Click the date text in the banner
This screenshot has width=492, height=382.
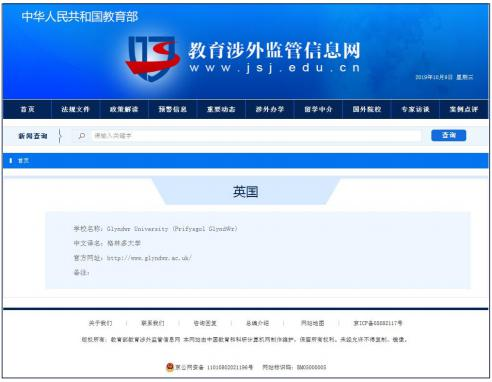(444, 77)
